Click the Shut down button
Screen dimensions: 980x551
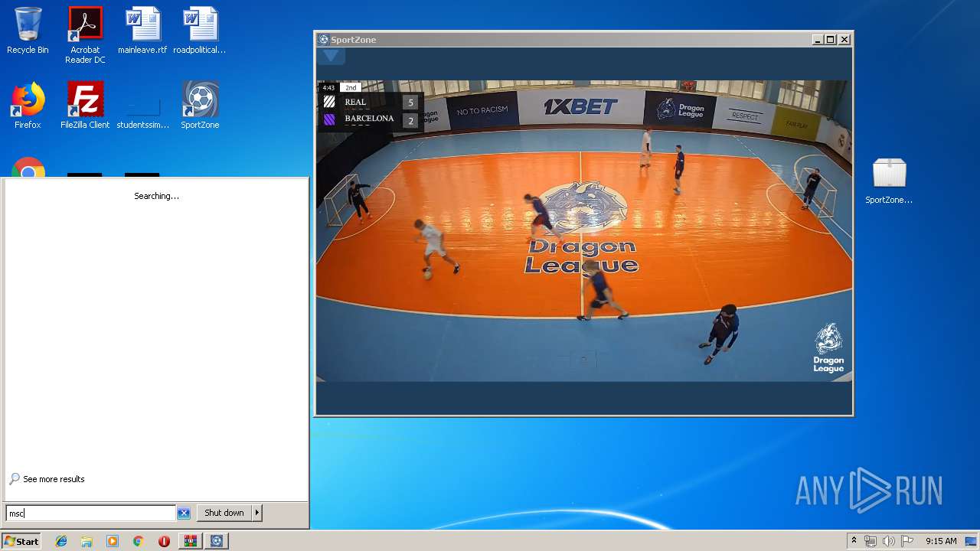coord(224,514)
